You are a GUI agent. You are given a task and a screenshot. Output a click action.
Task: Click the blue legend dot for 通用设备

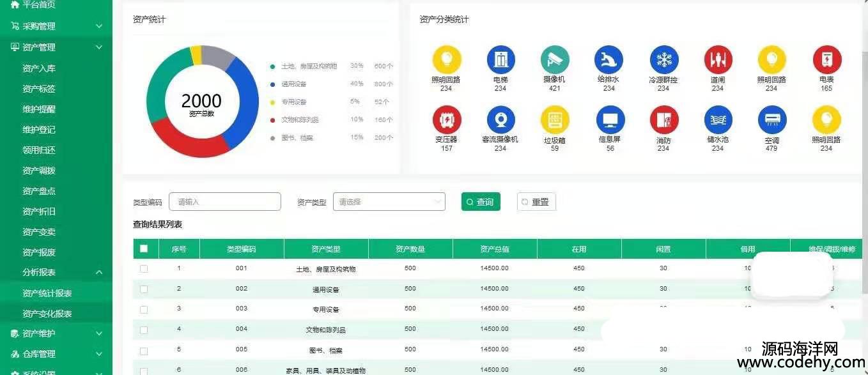pyautogui.click(x=273, y=84)
